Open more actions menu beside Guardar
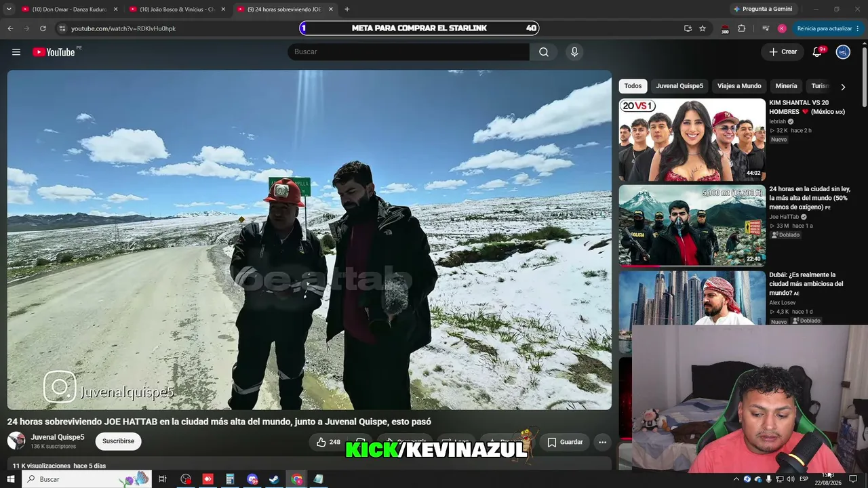 click(x=602, y=442)
